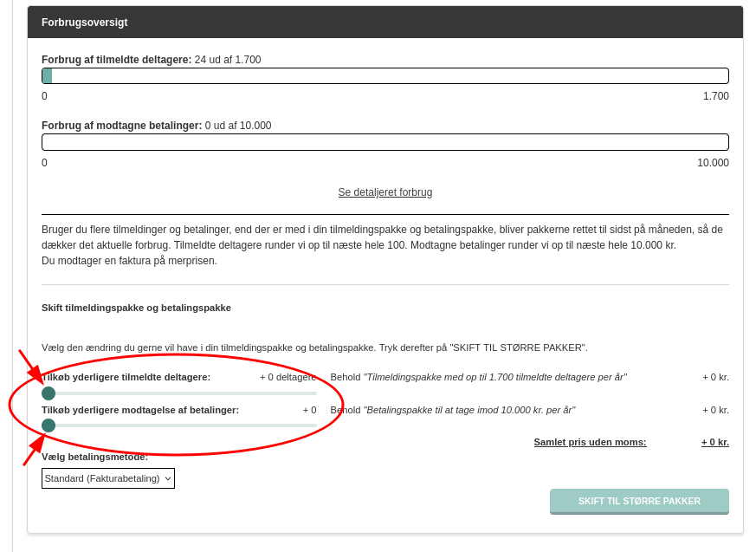
Task: Click the Skift tilmeldingspakke og betalingspakke heading
Action: tap(136, 308)
